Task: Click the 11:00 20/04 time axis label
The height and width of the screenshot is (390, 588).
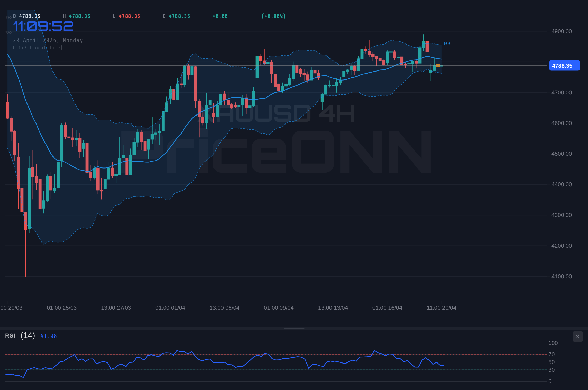Action: click(x=442, y=308)
